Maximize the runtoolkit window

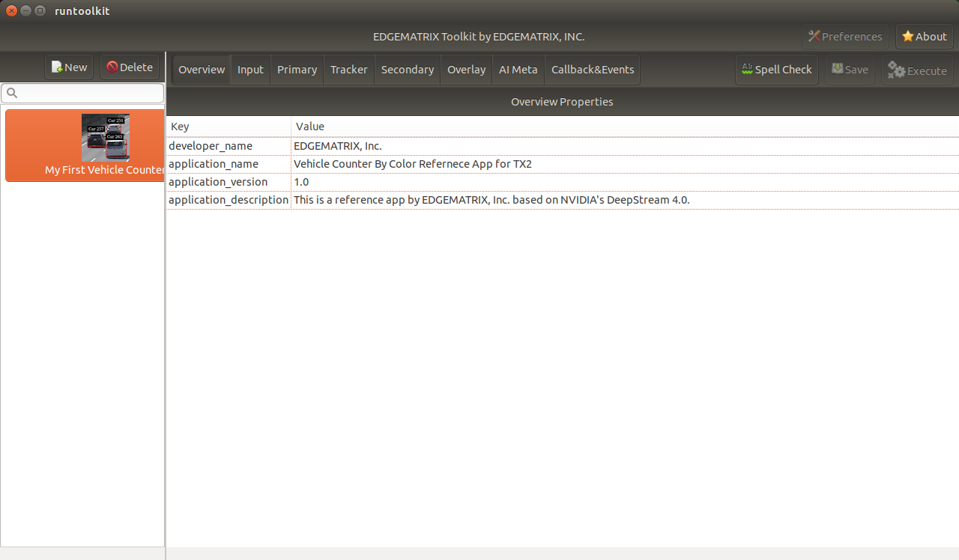(x=40, y=10)
